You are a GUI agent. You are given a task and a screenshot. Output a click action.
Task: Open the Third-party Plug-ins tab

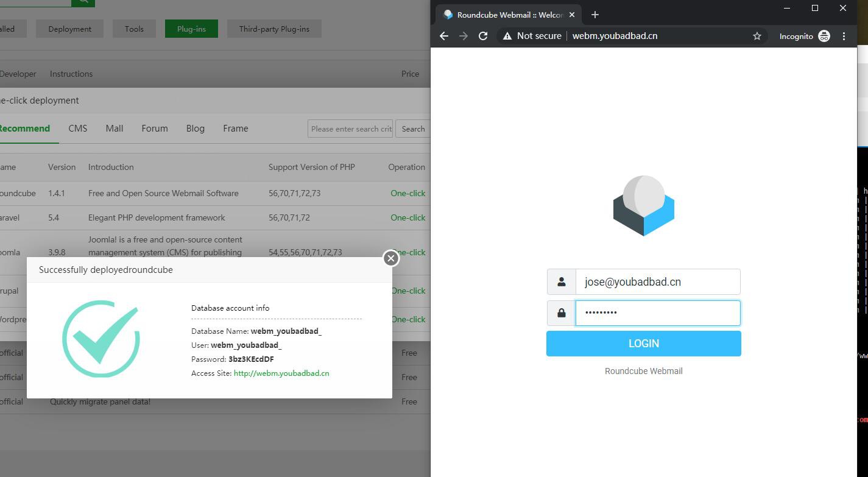click(274, 29)
